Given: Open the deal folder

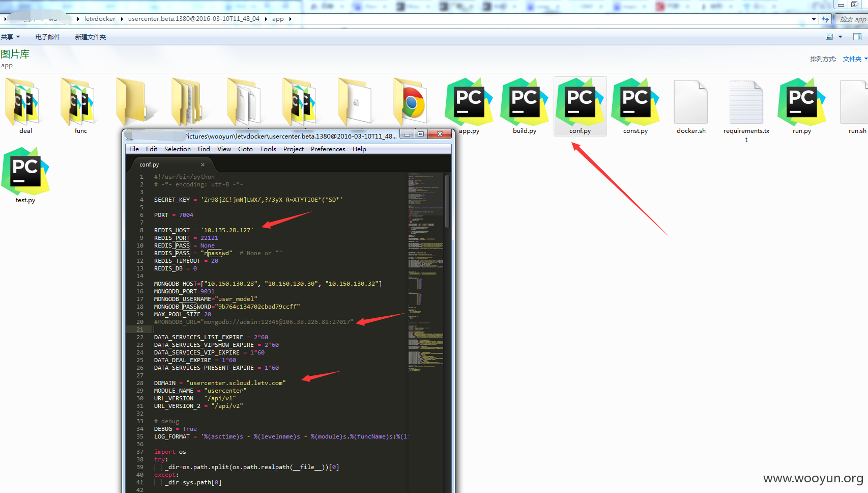Looking at the screenshot, I should tap(23, 102).
